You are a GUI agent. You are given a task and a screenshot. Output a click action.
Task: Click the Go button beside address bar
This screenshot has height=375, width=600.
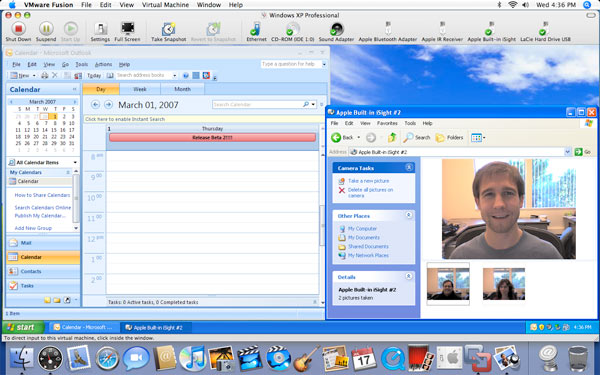click(583, 152)
